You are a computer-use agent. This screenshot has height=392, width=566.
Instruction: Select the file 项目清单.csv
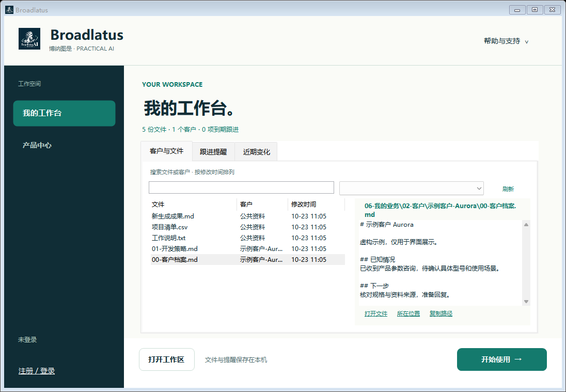(170, 227)
